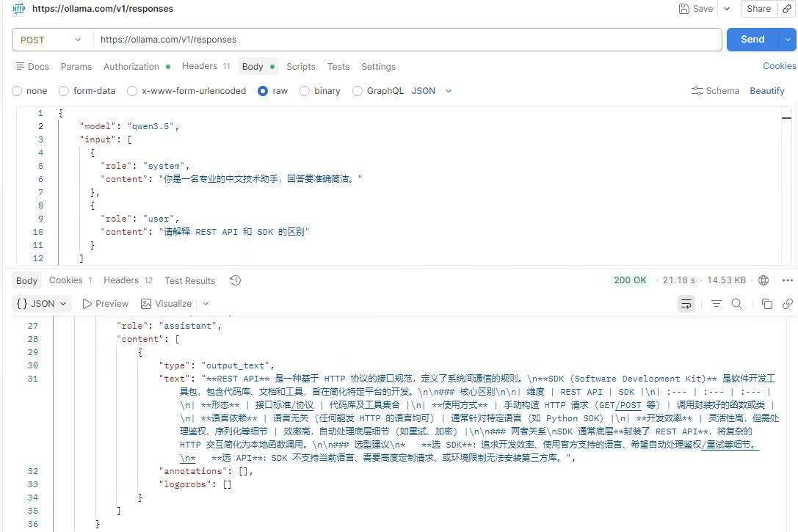
Task: Click the globe network info icon
Action: [763, 280]
